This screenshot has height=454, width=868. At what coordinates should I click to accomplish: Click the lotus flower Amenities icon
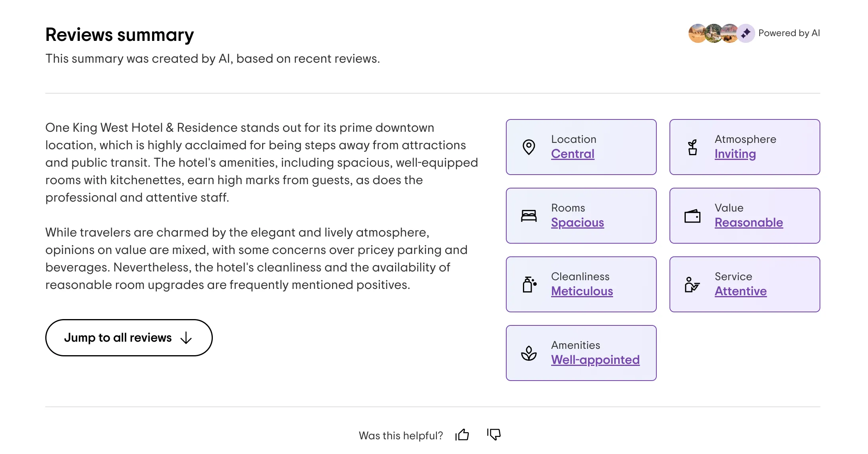tap(529, 353)
